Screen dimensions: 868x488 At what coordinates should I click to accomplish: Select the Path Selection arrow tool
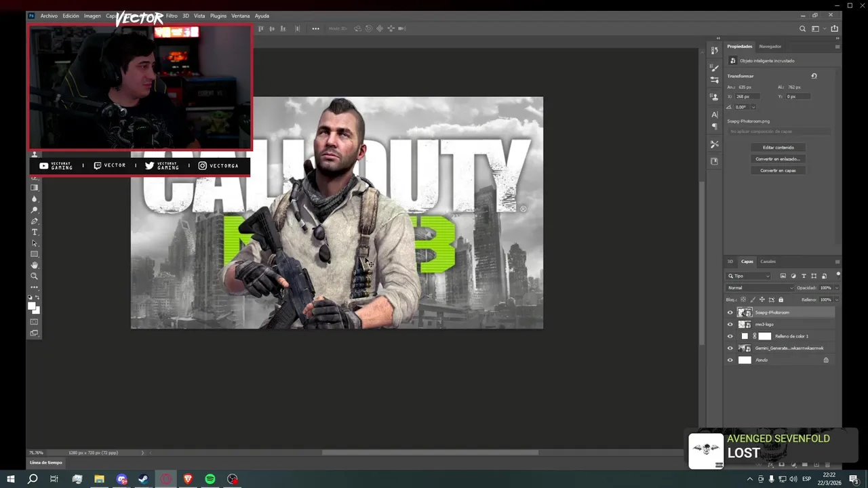pyautogui.click(x=35, y=243)
